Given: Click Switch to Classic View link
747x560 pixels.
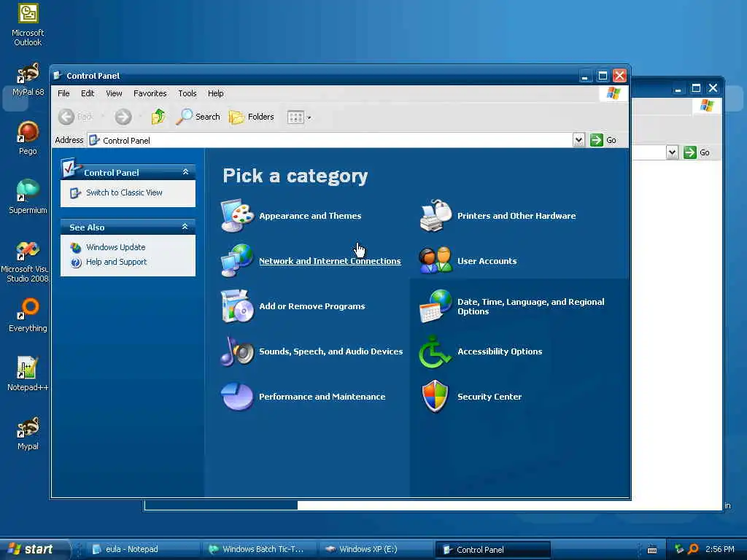Looking at the screenshot, I should click(124, 192).
